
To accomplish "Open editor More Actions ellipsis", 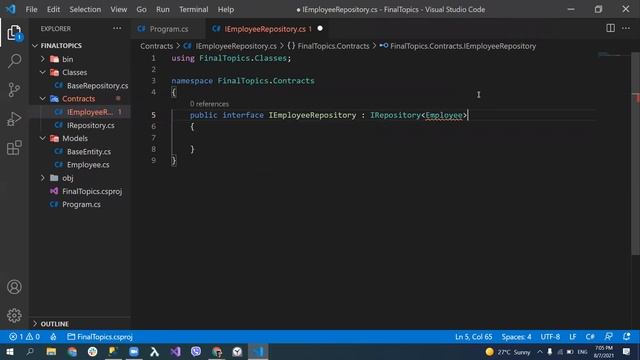I will tap(626, 28).
